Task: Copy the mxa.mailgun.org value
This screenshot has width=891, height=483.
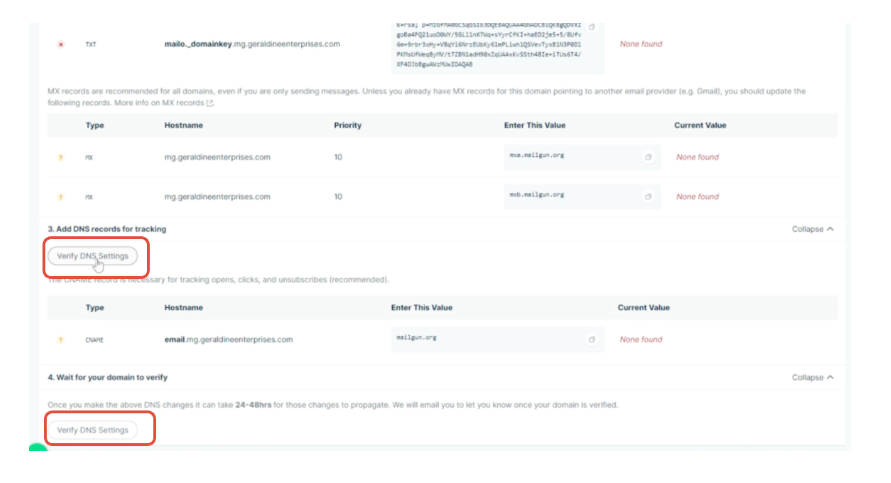Action: pyautogui.click(x=648, y=157)
